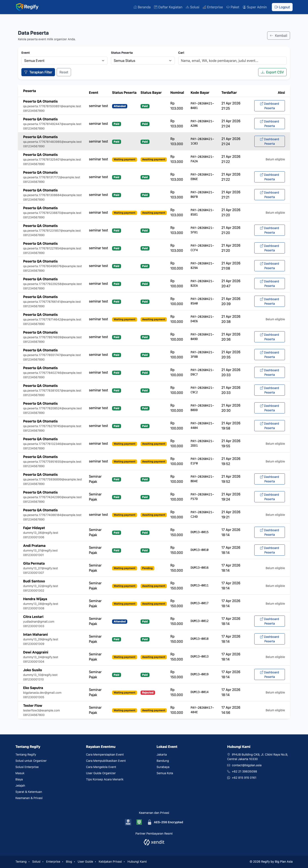
Task: Click the Cari search input field
Action: coord(232,61)
